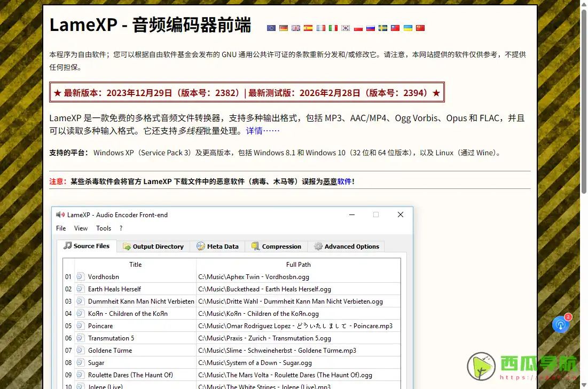Click the Full Path column header

point(298,265)
